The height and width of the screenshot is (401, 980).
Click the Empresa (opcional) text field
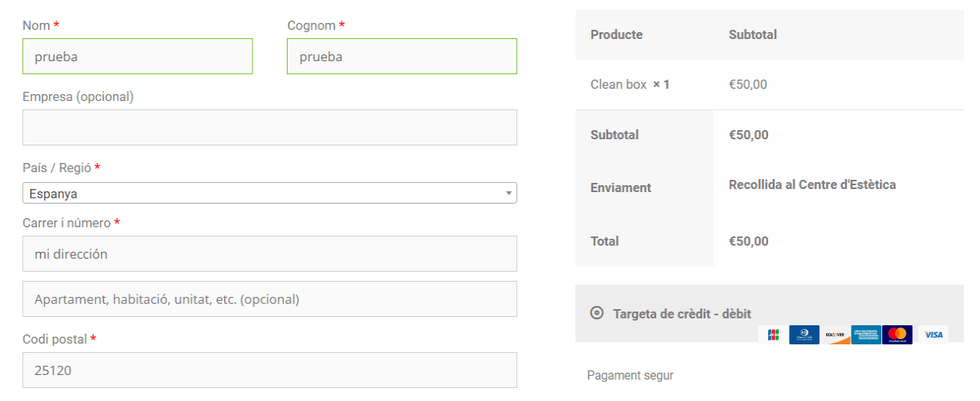pyautogui.click(x=269, y=127)
